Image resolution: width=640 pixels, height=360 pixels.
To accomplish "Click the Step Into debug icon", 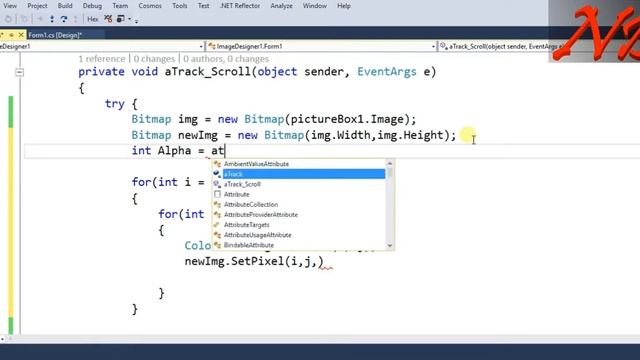I will pos(52,19).
